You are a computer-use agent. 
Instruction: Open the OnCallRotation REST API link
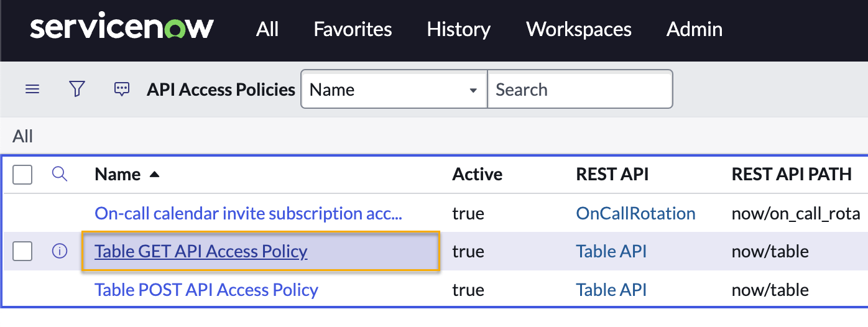click(635, 214)
